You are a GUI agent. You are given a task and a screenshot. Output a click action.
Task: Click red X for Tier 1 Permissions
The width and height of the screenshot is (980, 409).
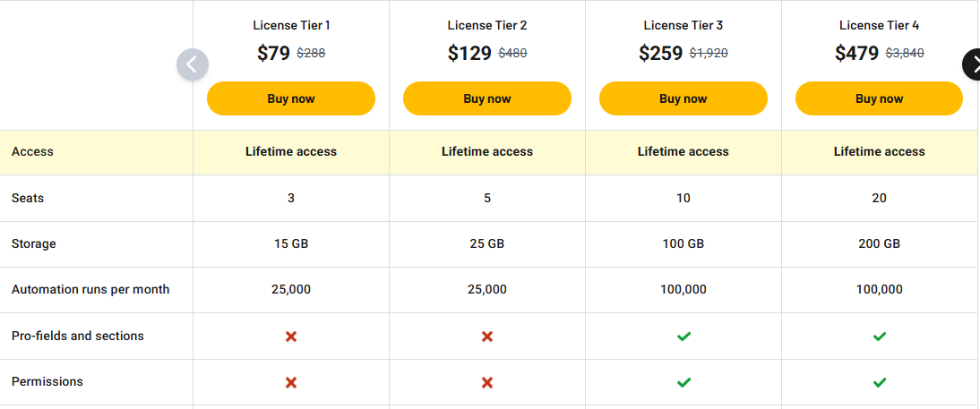tap(291, 382)
